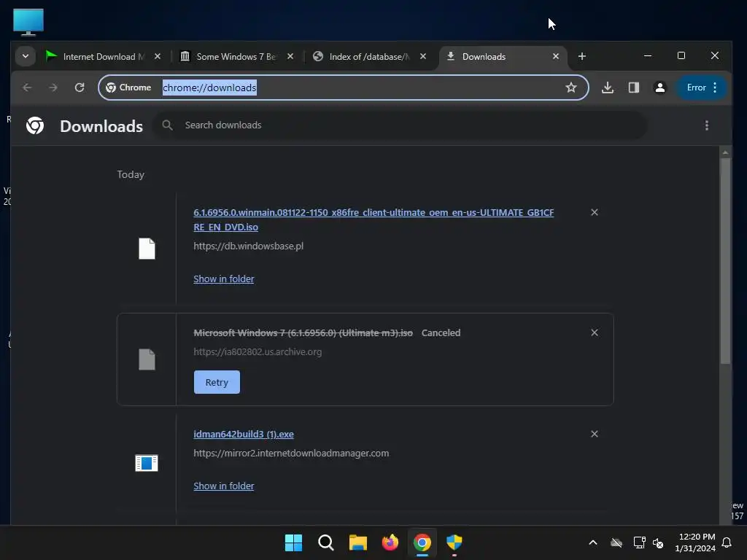747x560 pixels.
Task: Click the mirror2.internetdownloadmanager.com source text
Action: point(291,453)
